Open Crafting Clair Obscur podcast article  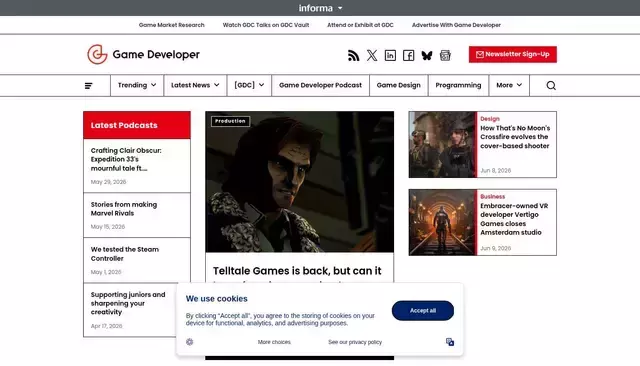126,159
